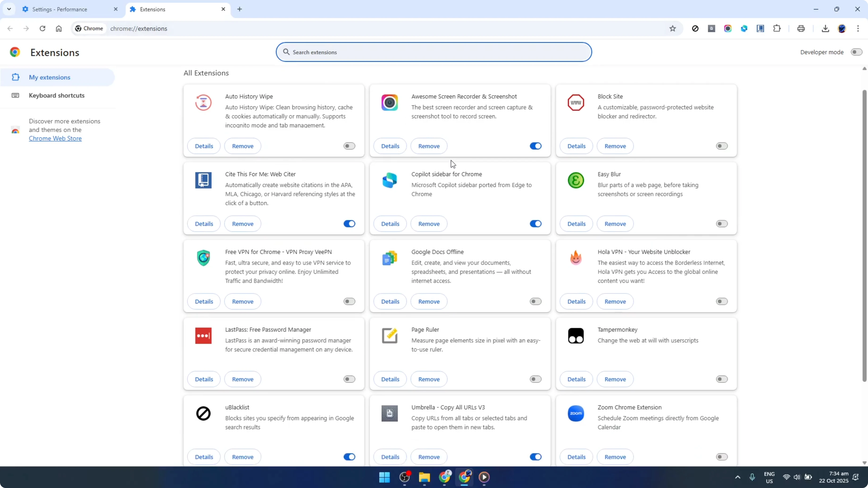Disable Awesome Screen Recorder & Screenshot
This screenshot has height=488, width=868.
tap(535, 146)
